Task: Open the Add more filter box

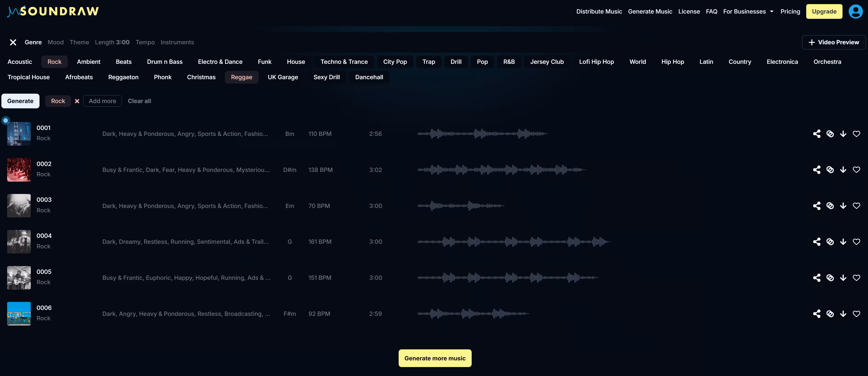Action: click(102, 101)
